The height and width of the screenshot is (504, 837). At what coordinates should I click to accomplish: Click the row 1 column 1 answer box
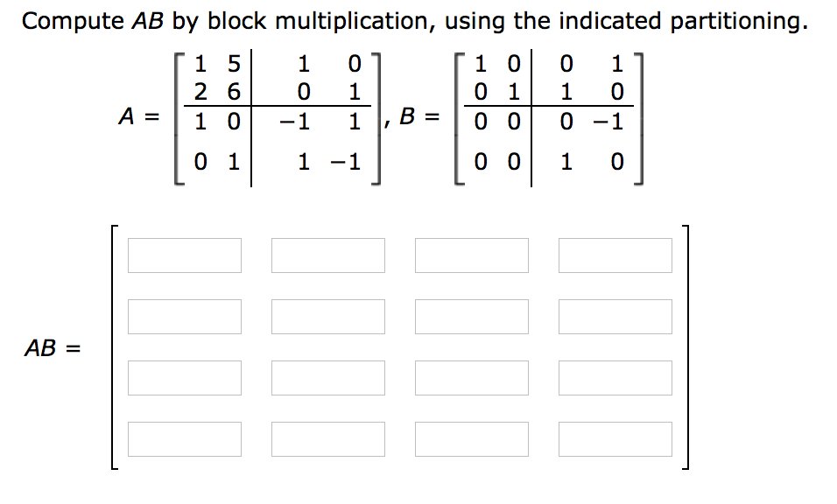click(x=185, y=255)
